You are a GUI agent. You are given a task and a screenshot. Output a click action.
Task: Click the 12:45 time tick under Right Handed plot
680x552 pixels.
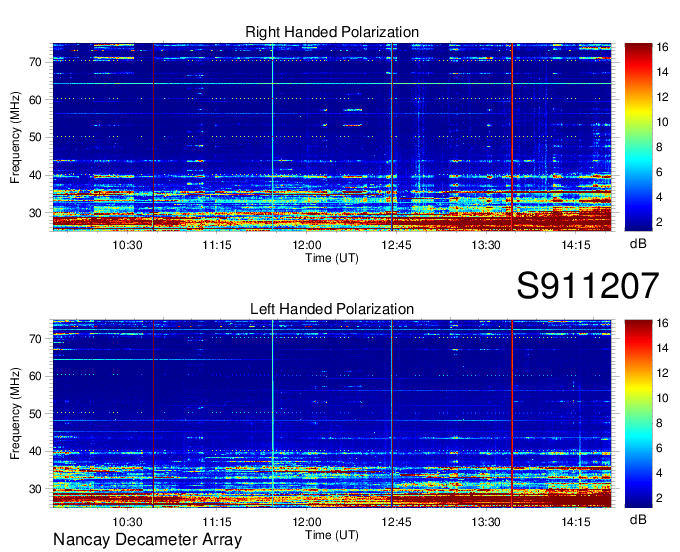tap(396, 245)
